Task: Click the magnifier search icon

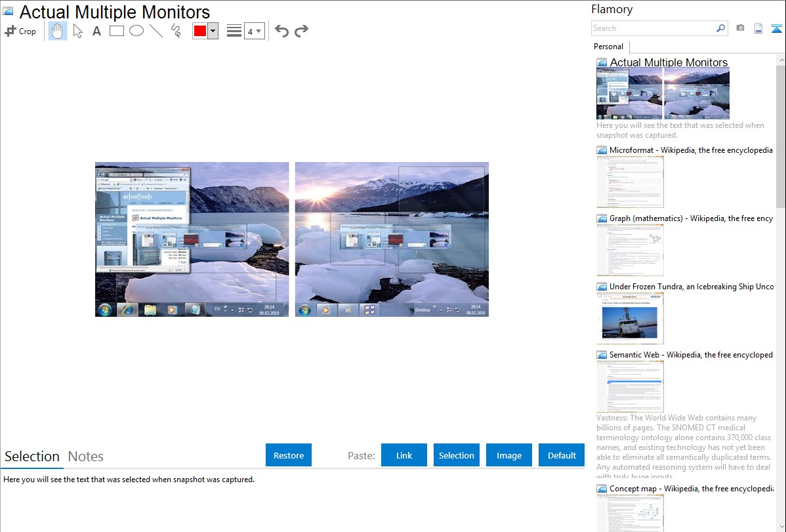Action: coord(721,28)
